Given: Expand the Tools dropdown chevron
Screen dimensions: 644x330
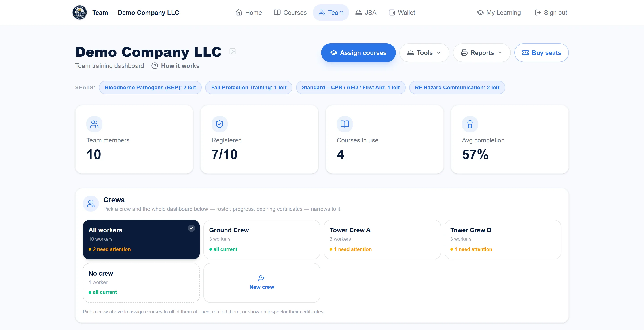Looking at the screenshot, I should point(439,53).
